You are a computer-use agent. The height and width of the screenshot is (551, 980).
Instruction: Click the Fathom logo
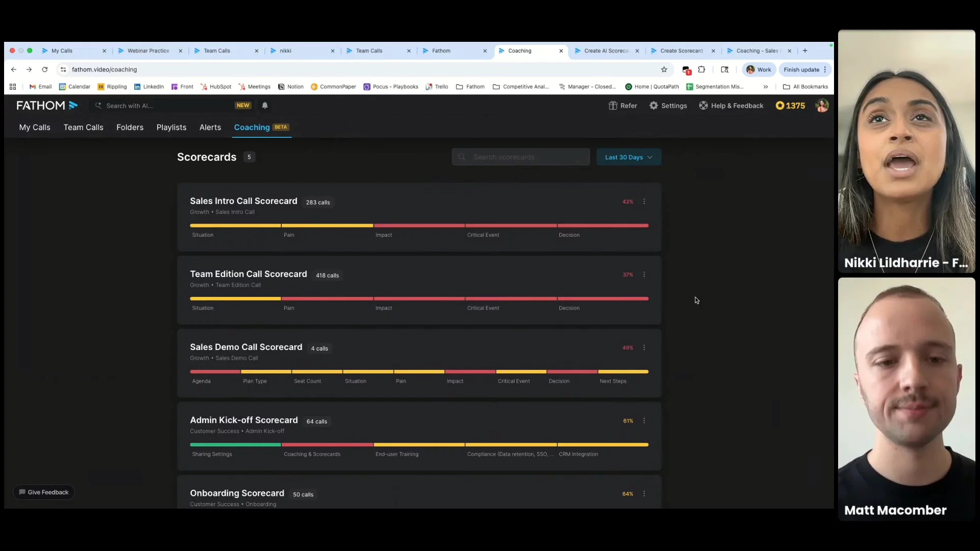click(x=46, y=106)
